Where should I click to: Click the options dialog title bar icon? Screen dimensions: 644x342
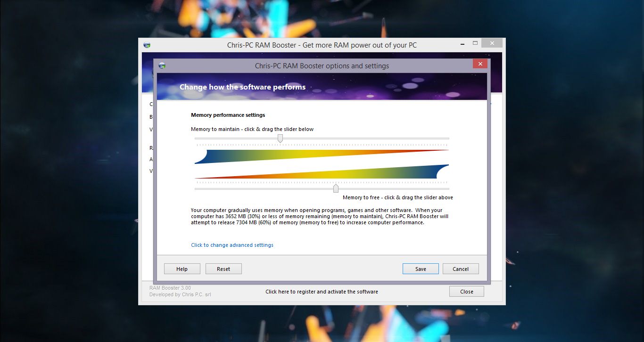(162, 65)
